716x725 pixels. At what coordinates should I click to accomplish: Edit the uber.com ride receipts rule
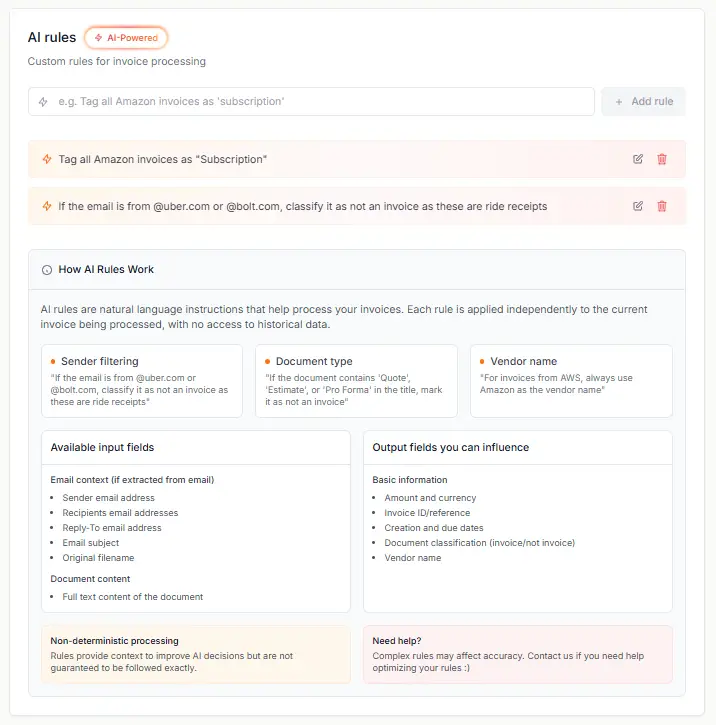638,206
